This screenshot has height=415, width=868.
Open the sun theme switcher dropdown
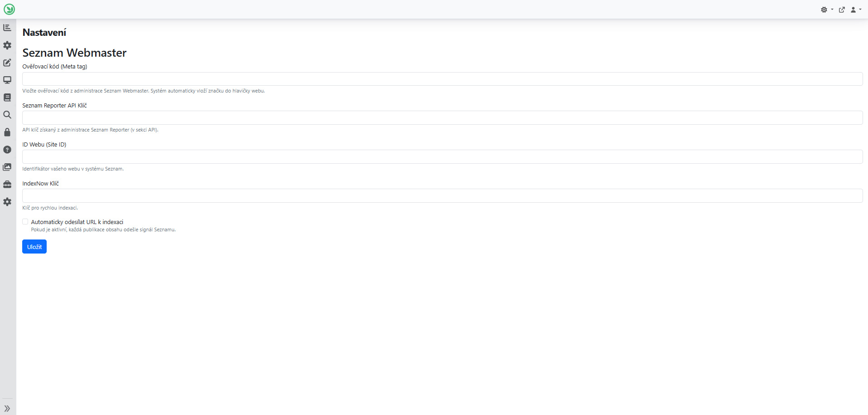(827, 10)
